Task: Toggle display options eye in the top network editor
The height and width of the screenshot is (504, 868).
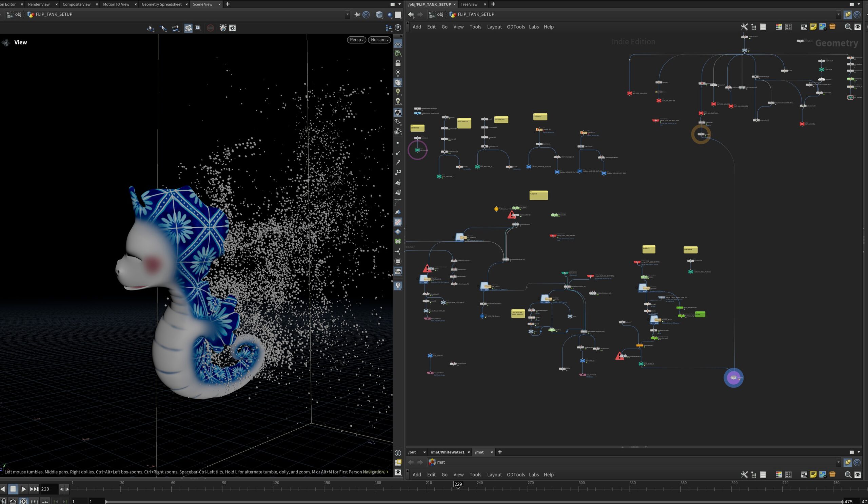Action: click(x=857, y=27)
